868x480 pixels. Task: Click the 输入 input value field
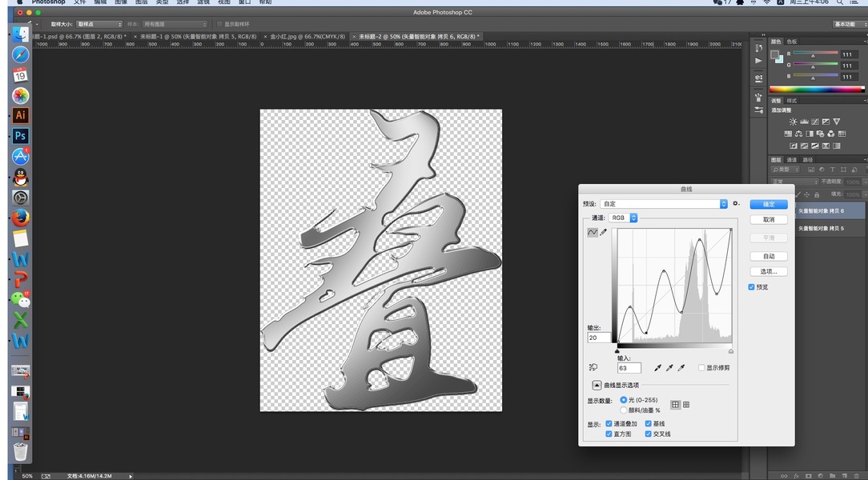click(629, 368)
